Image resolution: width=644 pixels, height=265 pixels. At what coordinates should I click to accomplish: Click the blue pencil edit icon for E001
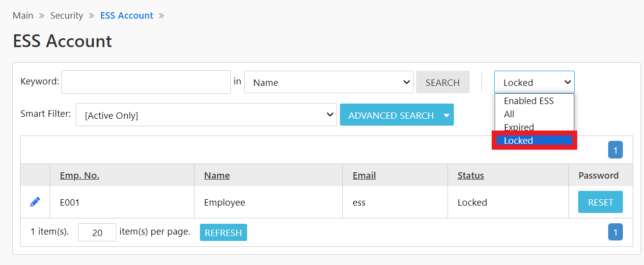[35, 202]
